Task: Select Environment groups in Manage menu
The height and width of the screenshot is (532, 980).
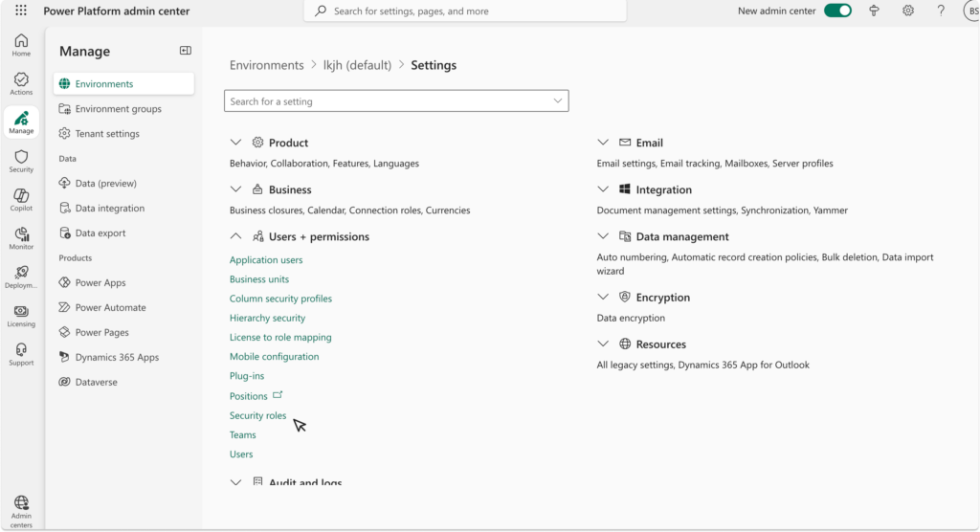Action: coord(118,109)
